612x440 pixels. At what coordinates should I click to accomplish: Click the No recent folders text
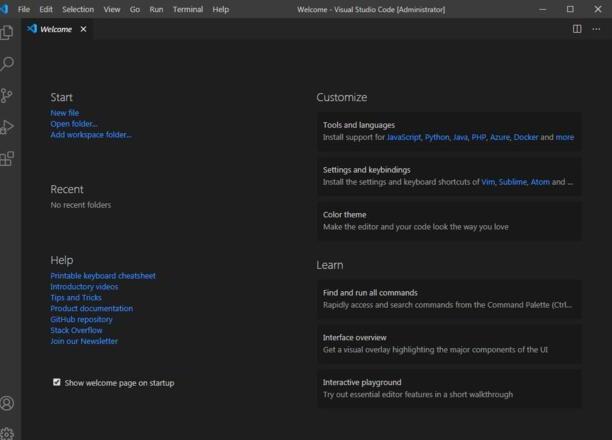80,205
